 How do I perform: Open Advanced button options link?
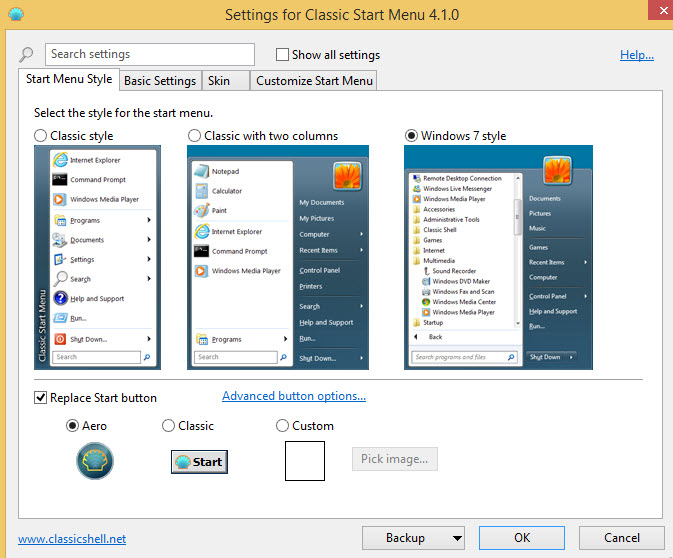pos(294,396)
